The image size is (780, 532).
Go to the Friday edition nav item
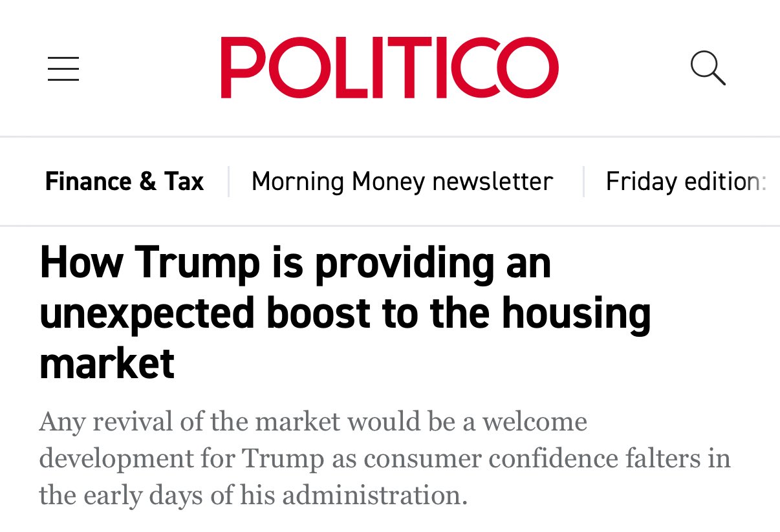(686, 182)
